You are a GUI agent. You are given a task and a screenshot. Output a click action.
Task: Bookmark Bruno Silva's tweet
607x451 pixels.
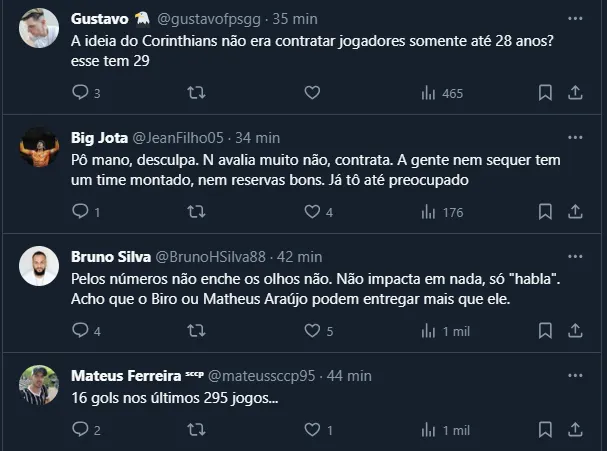[x=545, y=330]
